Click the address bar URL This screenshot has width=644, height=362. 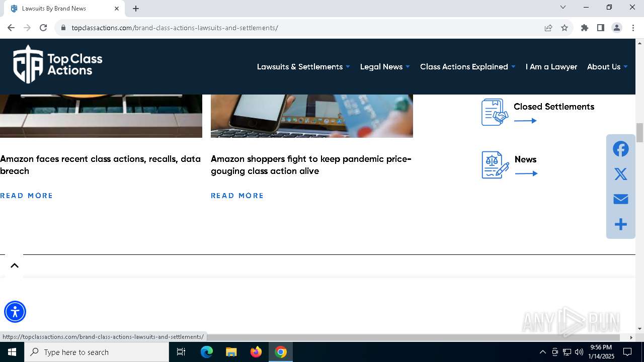tap(175, 28)
